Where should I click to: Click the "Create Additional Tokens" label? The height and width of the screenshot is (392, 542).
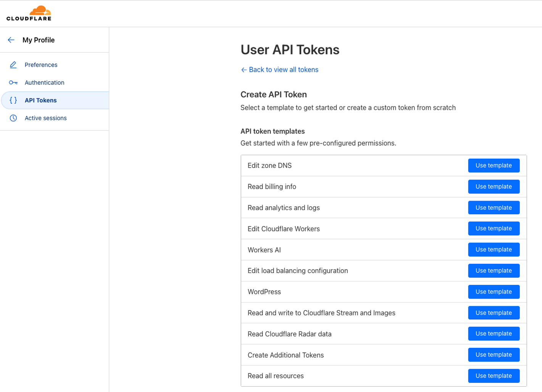[286, 355]
